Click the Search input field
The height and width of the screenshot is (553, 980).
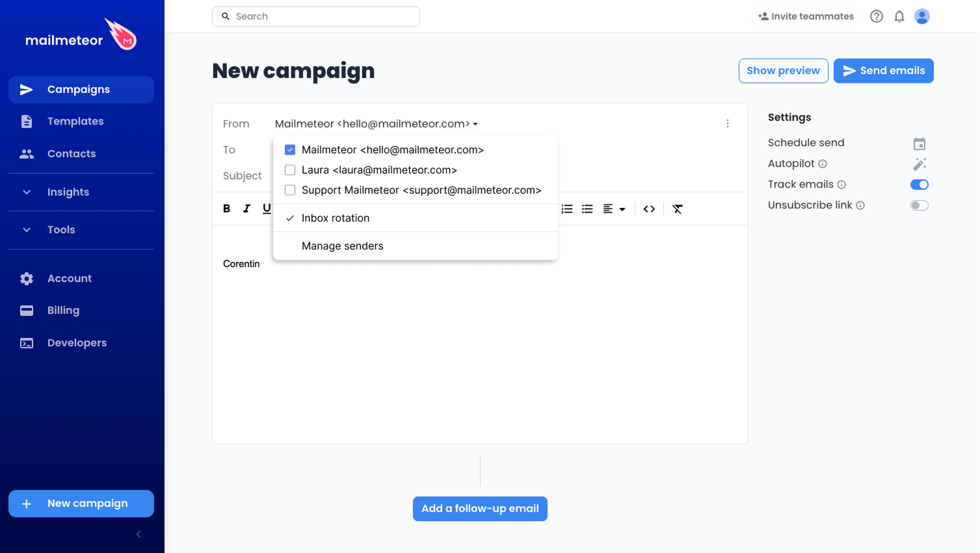[316, 16]
